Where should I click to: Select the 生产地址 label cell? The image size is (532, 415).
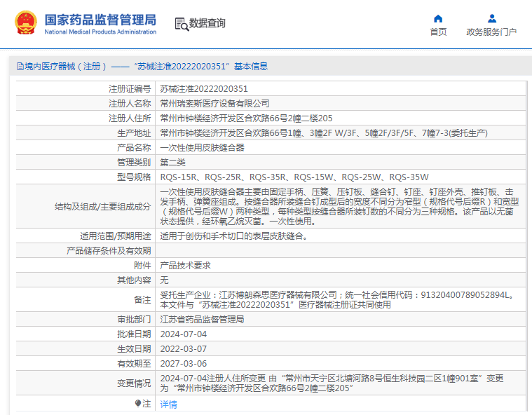134,133
